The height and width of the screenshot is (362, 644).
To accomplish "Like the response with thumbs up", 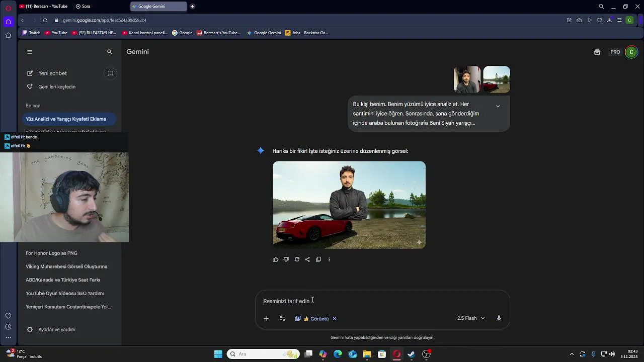I will [275, 259].
